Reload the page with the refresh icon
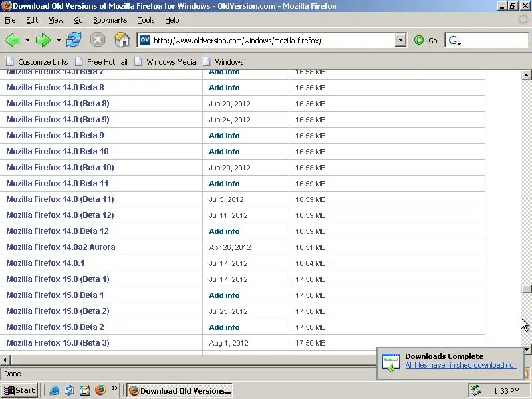The height and width of the screenshot is (399, 532). [74, 40]
